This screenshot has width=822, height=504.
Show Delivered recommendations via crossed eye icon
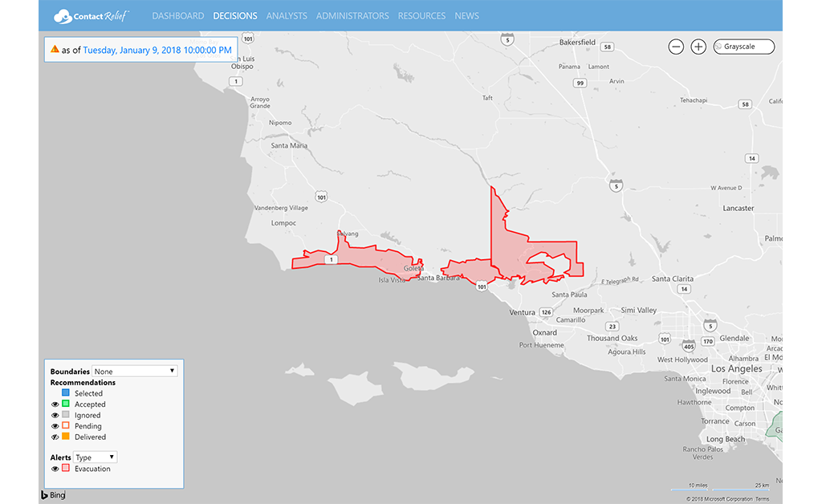(x=55, y=437)
